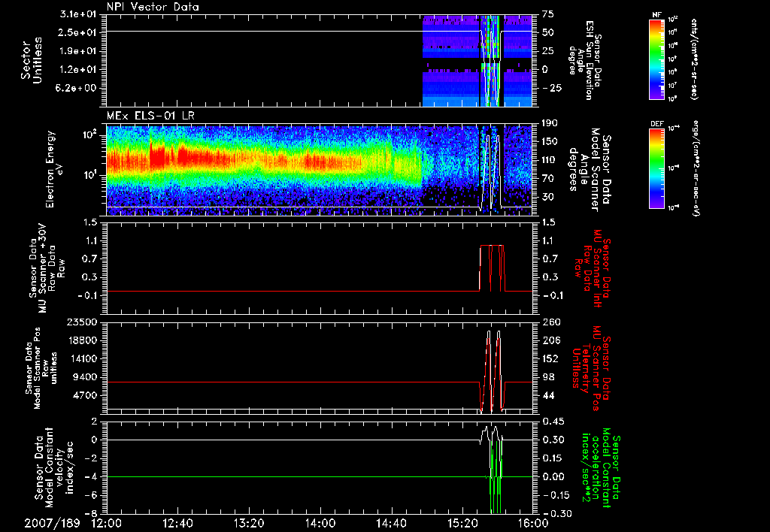
Task: Select the "NPI Vector Data" panel title
Action: tap(153, 7)
